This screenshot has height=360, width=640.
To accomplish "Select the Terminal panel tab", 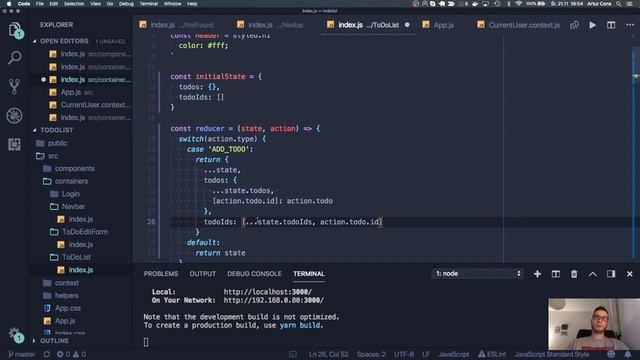I will coord(309,274).
